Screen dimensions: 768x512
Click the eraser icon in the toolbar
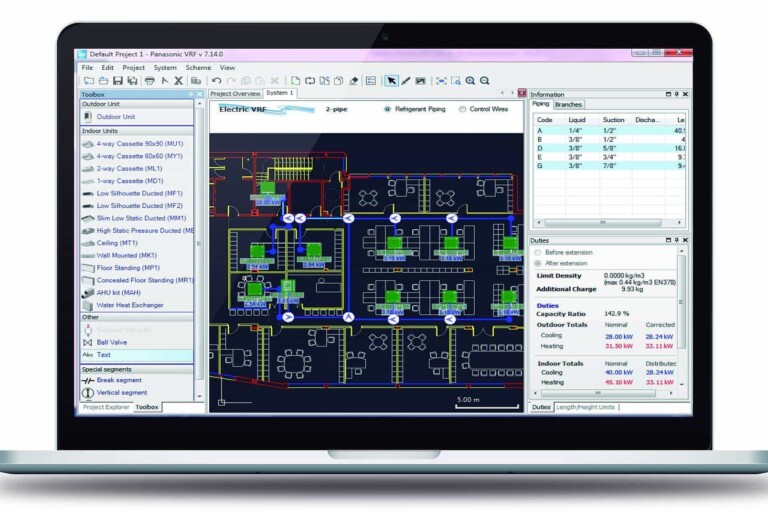click(354, 81)
